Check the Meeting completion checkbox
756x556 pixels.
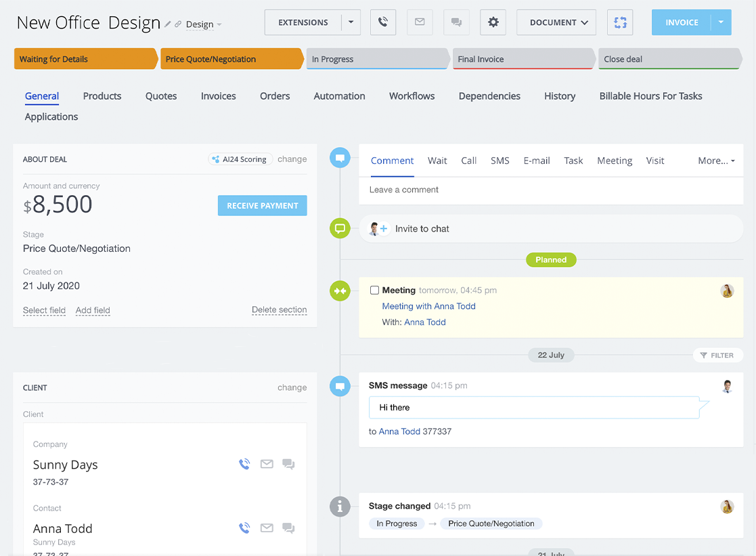click(374, 291)
